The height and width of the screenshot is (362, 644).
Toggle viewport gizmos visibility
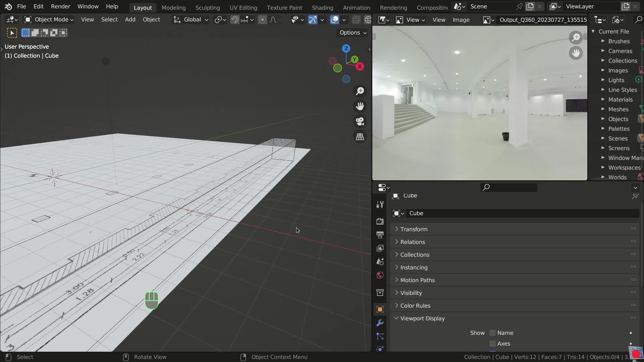click(313, 20)
